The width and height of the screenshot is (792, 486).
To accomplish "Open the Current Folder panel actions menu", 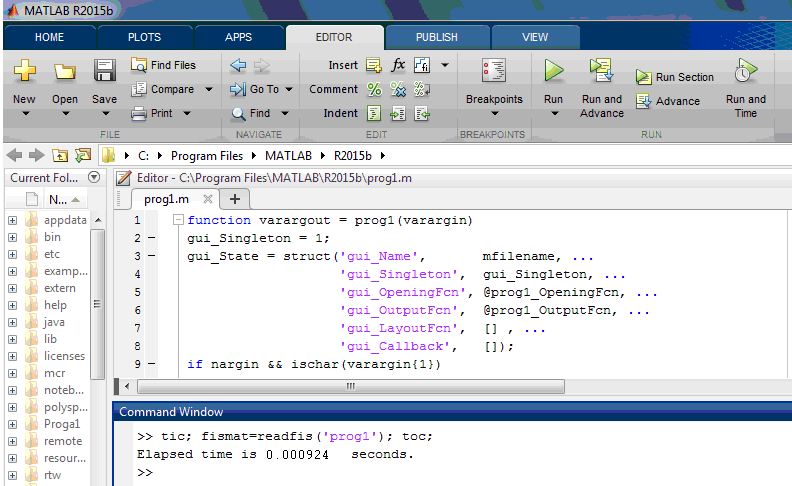I will tap(94, 178).
